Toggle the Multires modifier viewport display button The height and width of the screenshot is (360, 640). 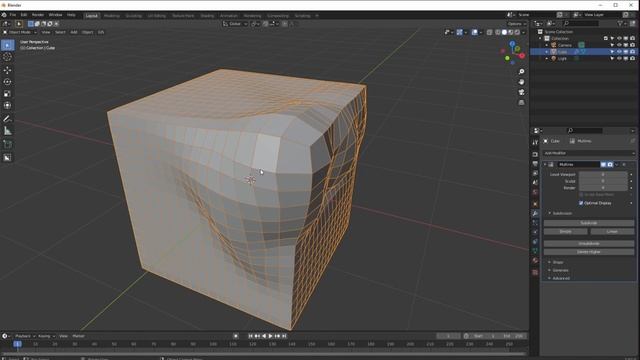tap(603, 164)
